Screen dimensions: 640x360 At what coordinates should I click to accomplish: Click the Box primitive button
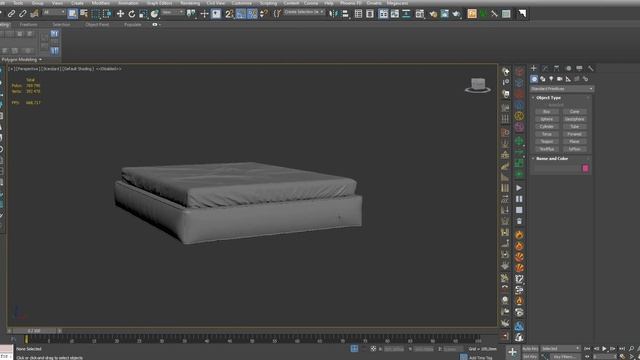point(547,111)
